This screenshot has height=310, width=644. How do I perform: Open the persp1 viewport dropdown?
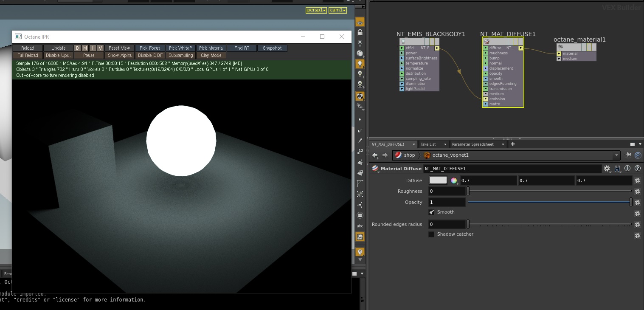click(x=316, y=10)
